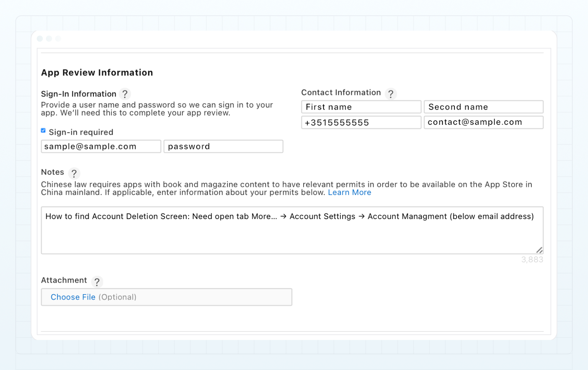Click the 'Sign-in required' label text
The height and width of the screenshot is (370, 588).
81,132
